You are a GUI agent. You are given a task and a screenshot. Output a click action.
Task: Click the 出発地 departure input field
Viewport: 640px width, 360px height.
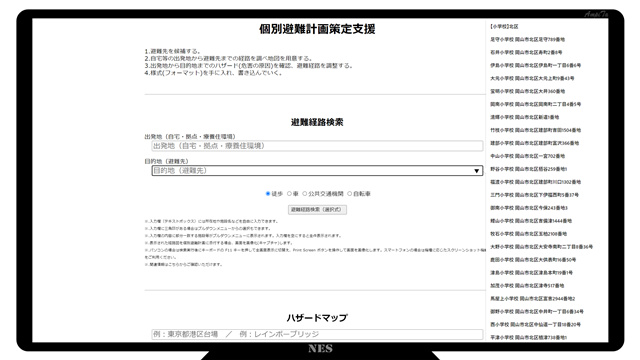317,146
